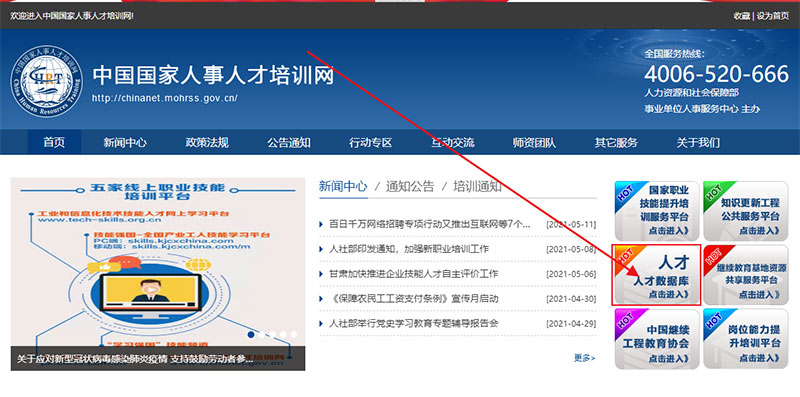
Task: Open news 百日千万网络招聘专项行动
Action: pos(430,225)
